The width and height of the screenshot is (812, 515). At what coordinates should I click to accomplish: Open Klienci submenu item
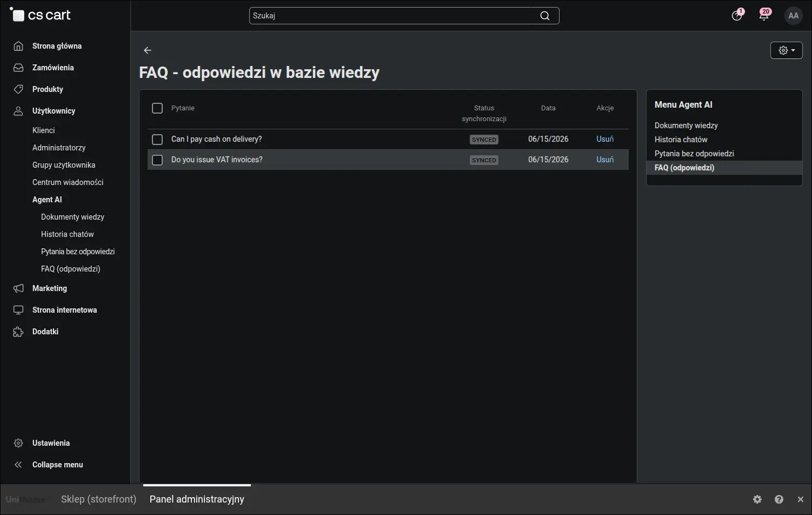coord(43,130)
